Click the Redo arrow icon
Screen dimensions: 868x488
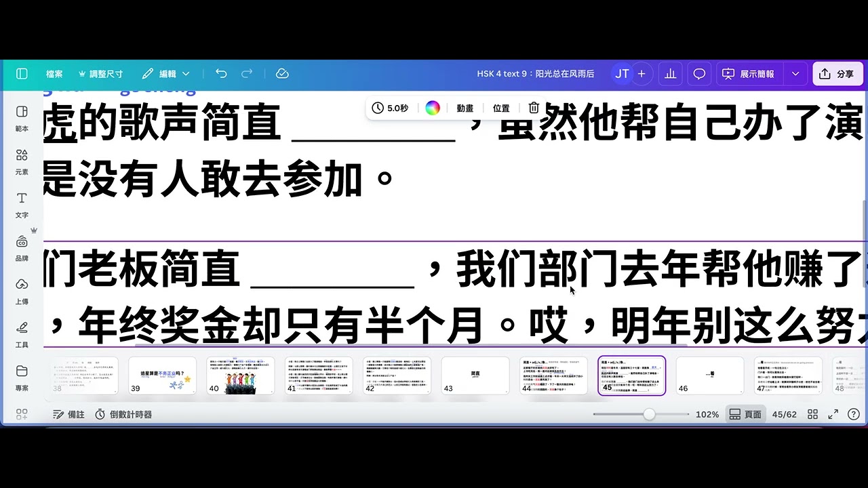(x=247, y=73)
